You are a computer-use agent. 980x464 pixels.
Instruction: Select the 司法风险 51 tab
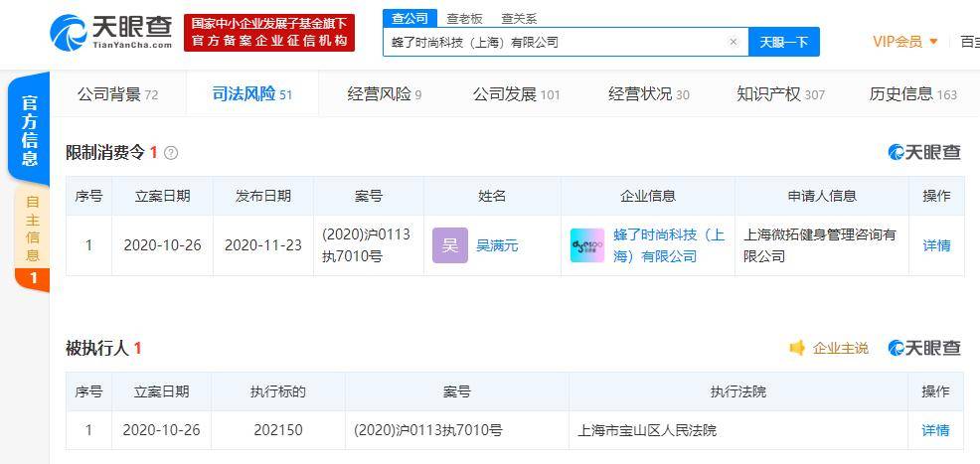click(251, 94)
